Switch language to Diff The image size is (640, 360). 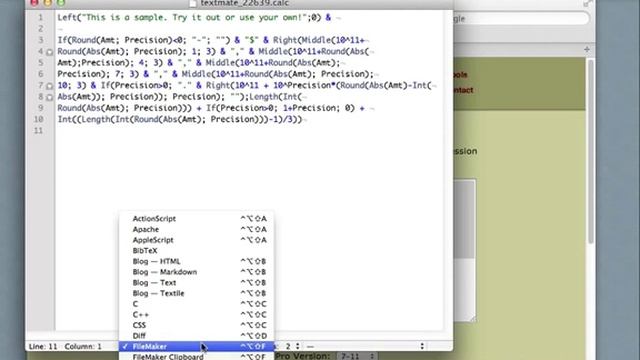coord(196,336)
